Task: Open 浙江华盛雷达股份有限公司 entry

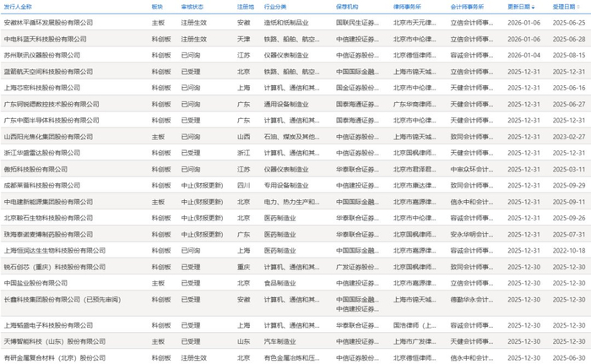Action: [x=42, y=153]
